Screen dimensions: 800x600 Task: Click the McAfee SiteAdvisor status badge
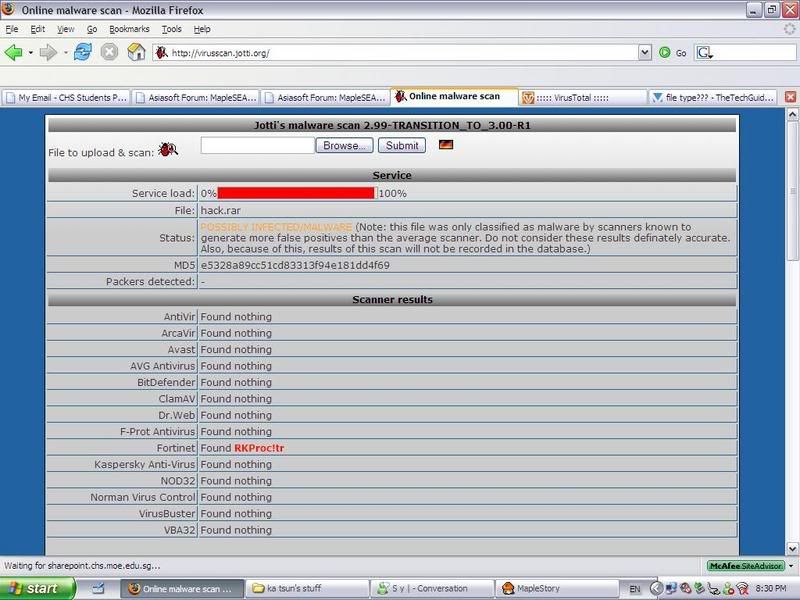tap(745, 566)
